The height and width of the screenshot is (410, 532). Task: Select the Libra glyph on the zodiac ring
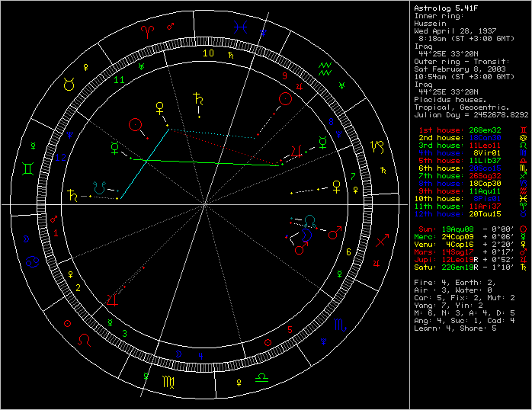click(261, 376)
